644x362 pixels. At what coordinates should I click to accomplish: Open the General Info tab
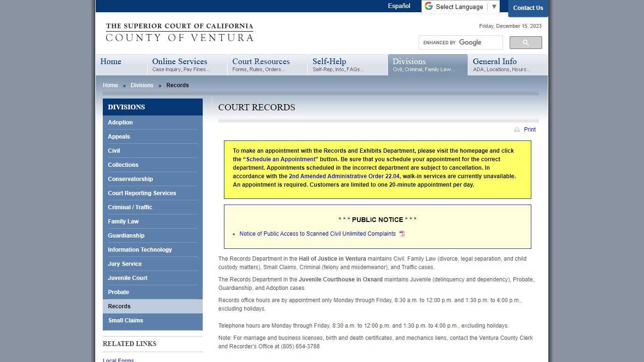pos(508,65)
